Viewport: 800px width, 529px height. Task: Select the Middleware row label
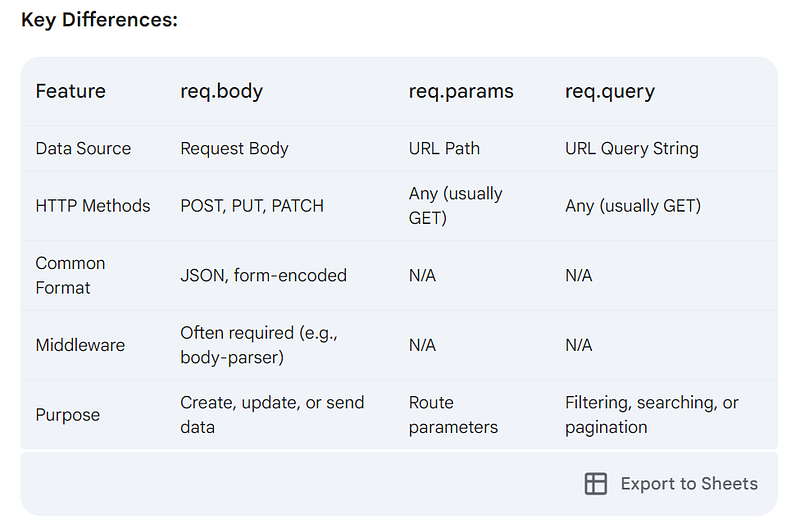pyautogui.click(x=80, y=345)
